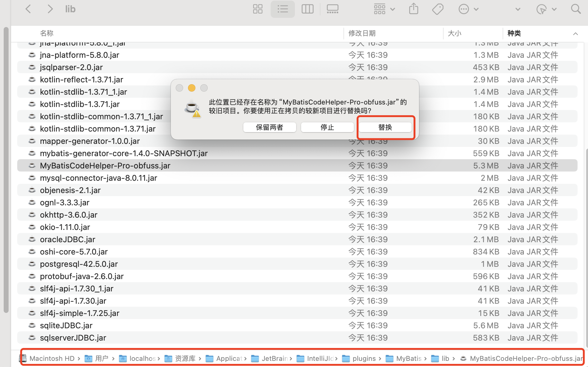Click the jar icon beside jsqlparser-2.0.jar

[32, 67]
